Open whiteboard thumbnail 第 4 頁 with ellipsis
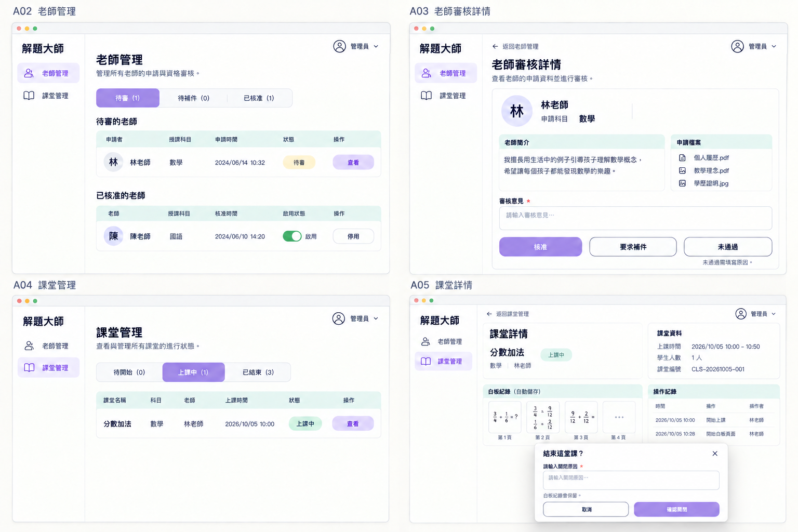This screenshot has height=532, width=798. pyautogui.click(x=619, y=417)
